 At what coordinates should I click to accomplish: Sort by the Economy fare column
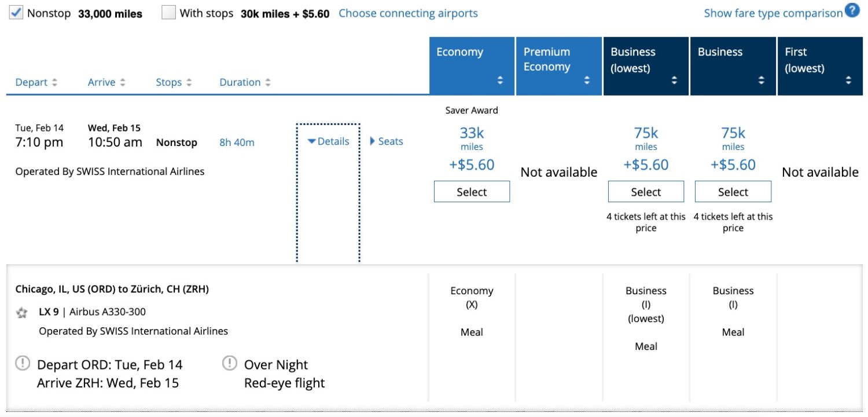click(472, 66)
